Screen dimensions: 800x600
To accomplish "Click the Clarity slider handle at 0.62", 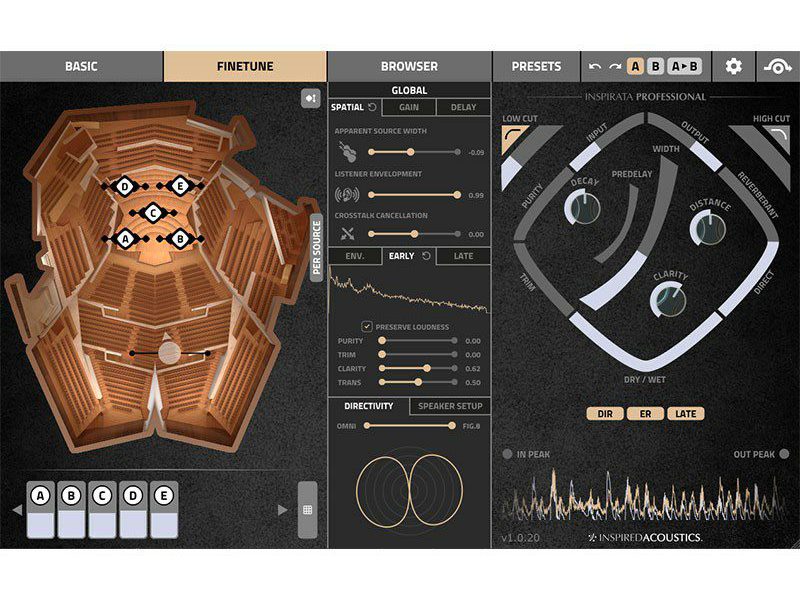I will [x=427, y=368].
